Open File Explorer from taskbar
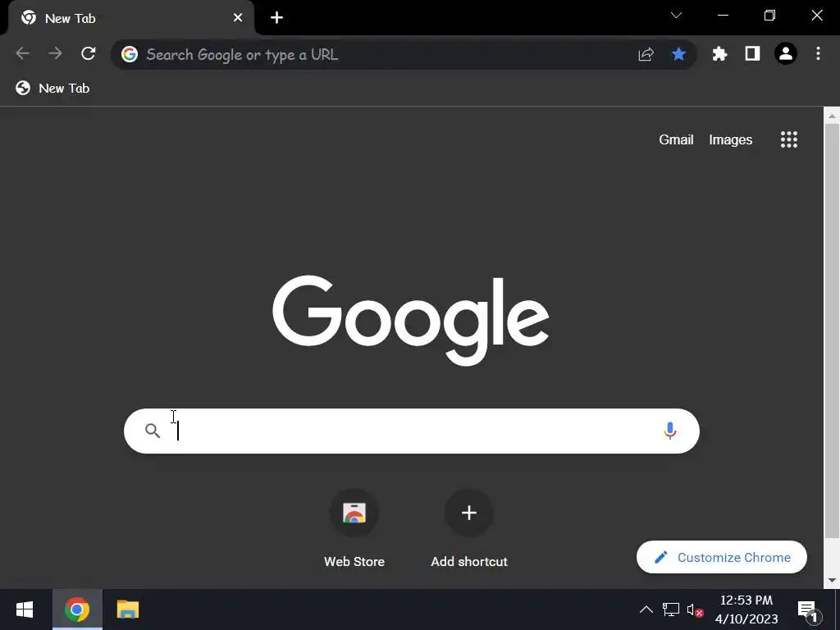The image size is (840, 630). [128, 609]
